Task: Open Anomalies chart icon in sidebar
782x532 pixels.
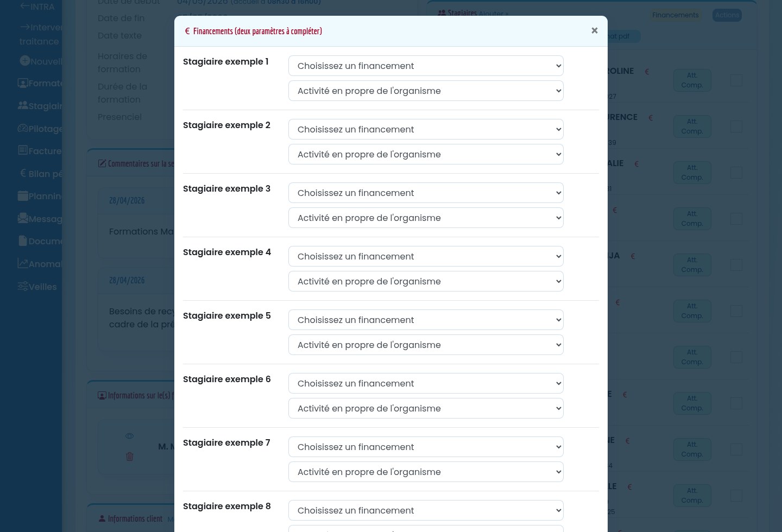Action: [x=23, y=263]
